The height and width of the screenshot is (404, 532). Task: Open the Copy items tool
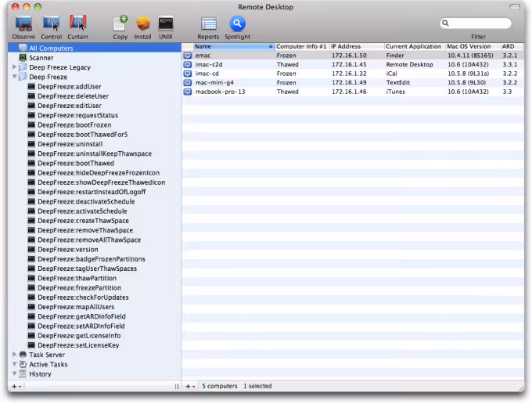pyautogui.click(x=120, y=27)
